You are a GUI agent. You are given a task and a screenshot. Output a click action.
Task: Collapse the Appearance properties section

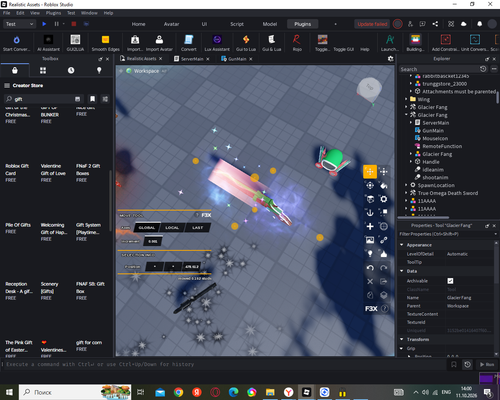[402, 245]
